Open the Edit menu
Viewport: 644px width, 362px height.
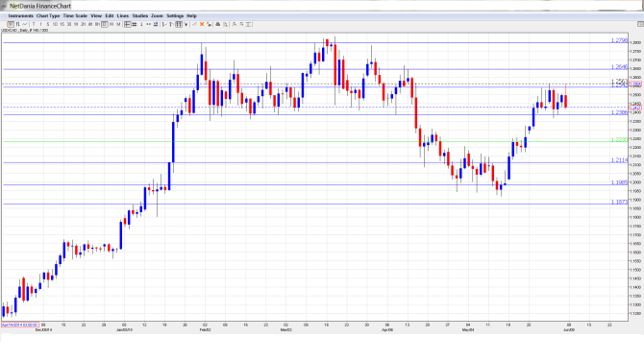[110, 16]
